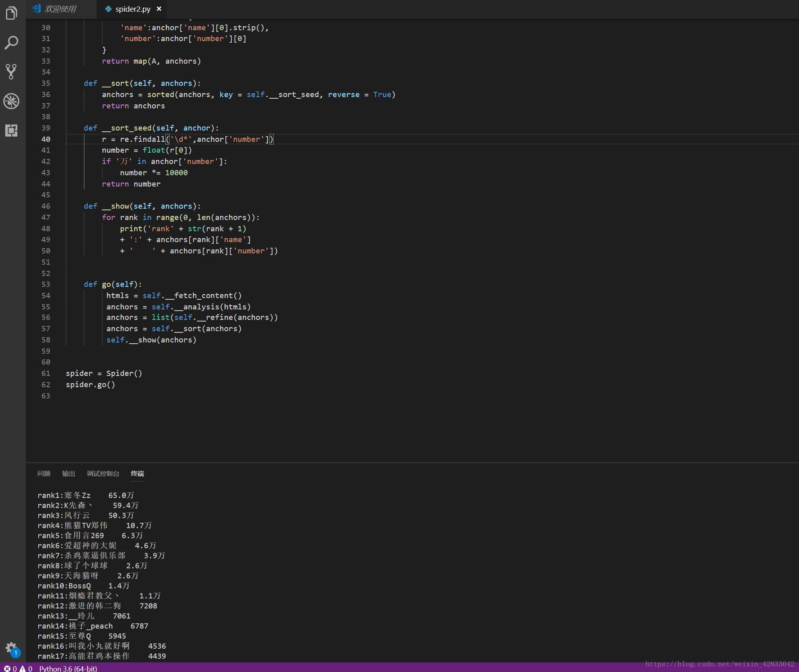Open the Explorer files view
799x672 pixels.
pyautogui.click(x=12, y=13)
